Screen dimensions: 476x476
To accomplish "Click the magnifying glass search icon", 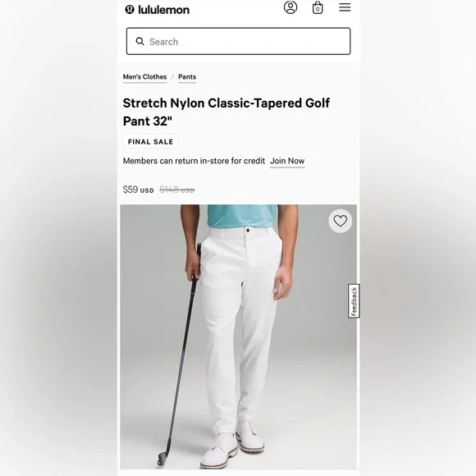I will pyautogui.click(x=140, y=41).
